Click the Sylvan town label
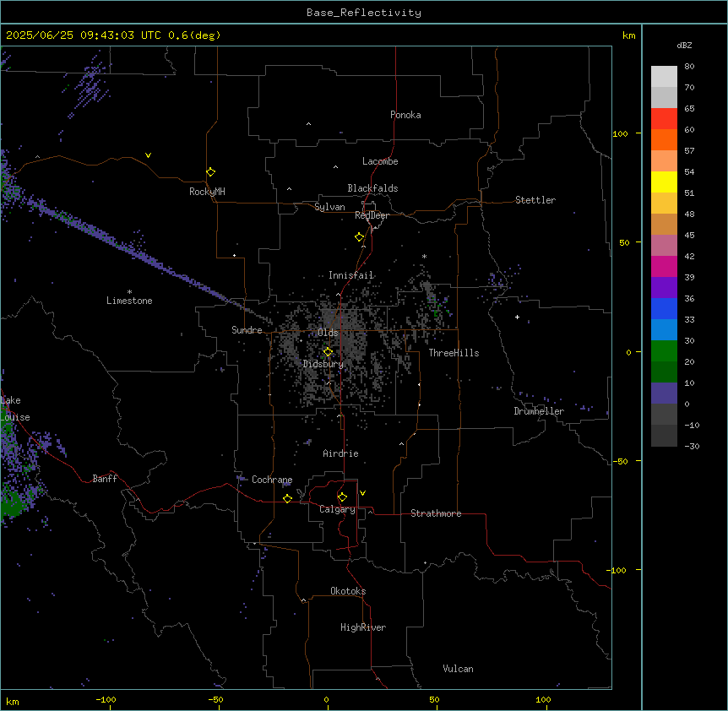The height and width of the screenshot is (711, 728). click(329, 207)
